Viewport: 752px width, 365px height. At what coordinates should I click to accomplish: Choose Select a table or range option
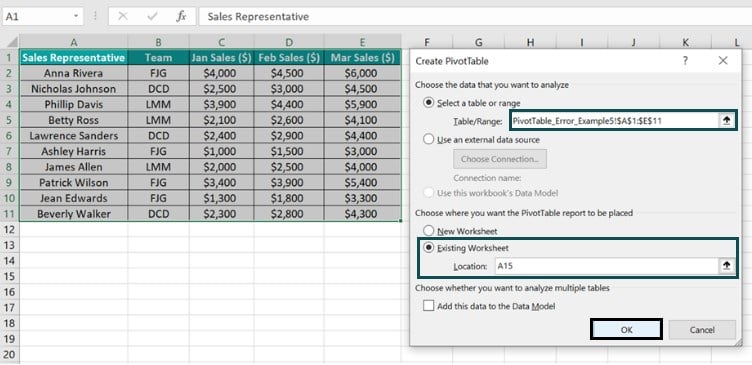(429, 103)
